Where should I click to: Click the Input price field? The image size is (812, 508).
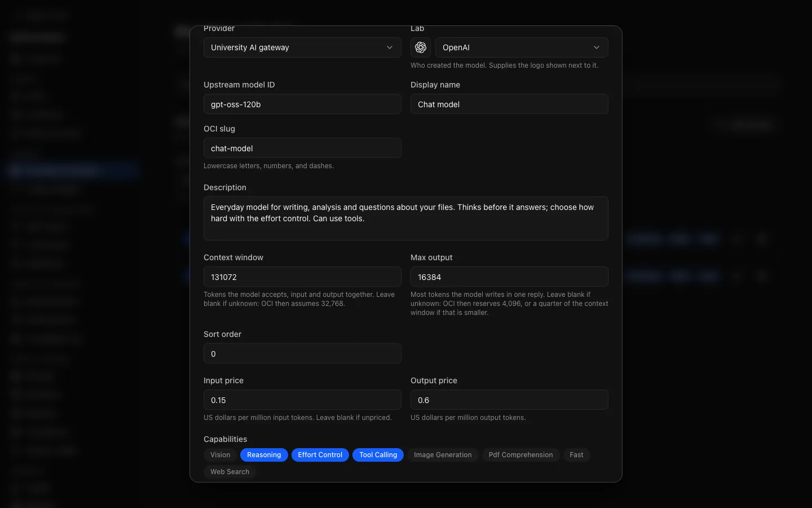click(302, 400)
